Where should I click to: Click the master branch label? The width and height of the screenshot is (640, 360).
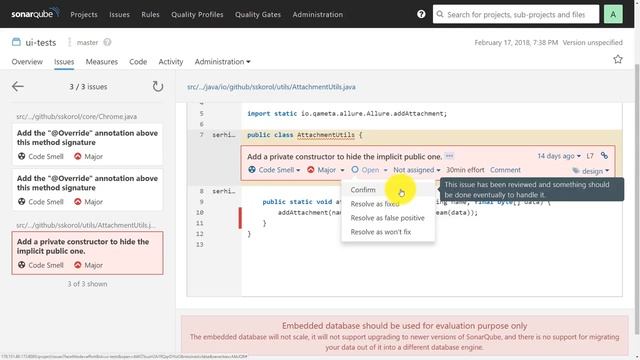point(87,42)
